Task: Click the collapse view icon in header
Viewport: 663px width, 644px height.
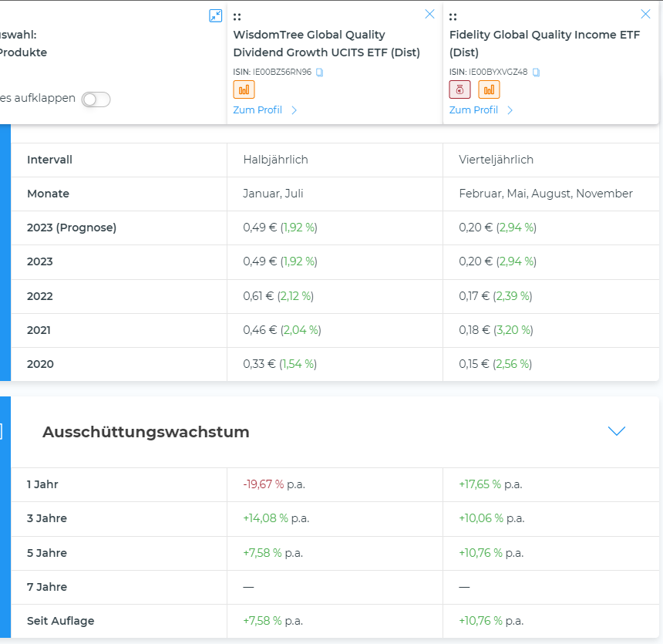Action: click(x=216, y=15)
